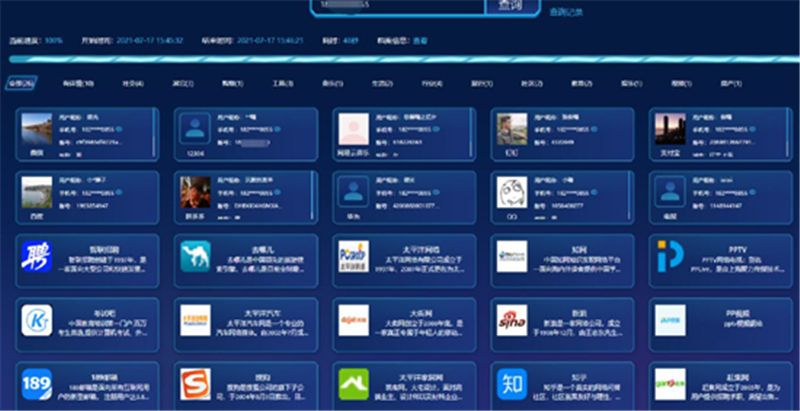Open the camel logo icon
This screenshot has width=800, height=411.
pos(196,257)
